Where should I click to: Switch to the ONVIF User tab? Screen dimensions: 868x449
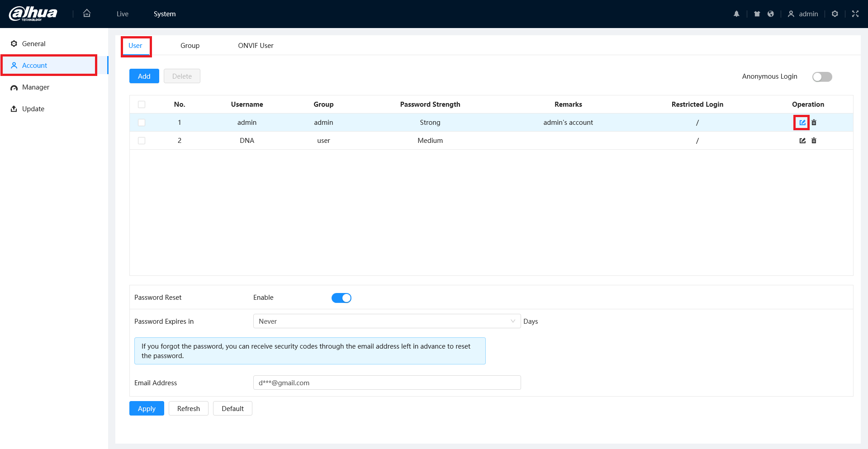[x=256, y=46]
